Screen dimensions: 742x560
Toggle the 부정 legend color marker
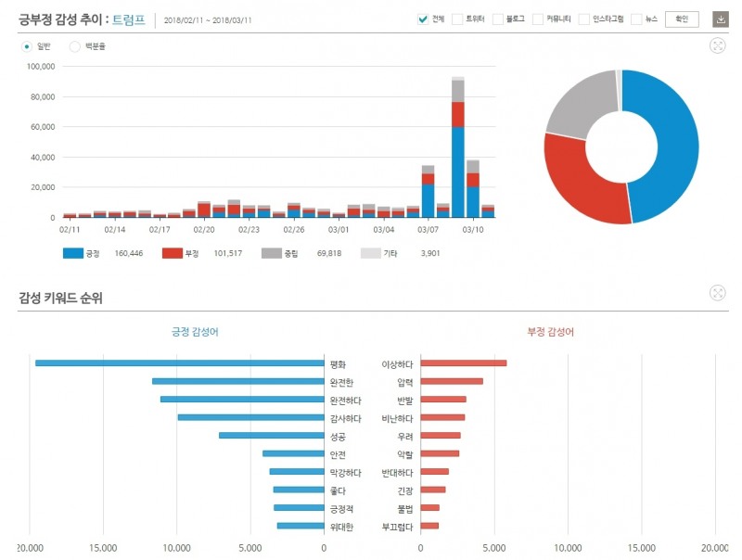(x=173, y=252)
